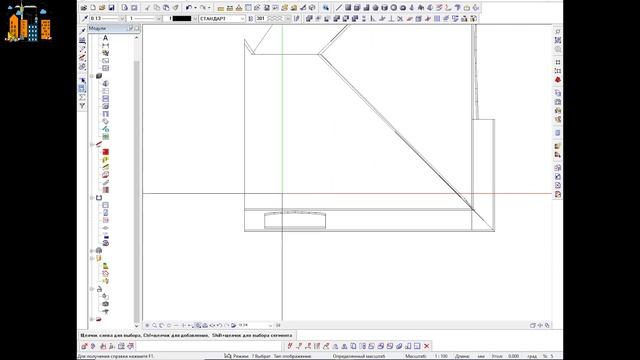Click the black line color swatch
The height and width of the screenshot is (360, 640).
click(x=181, y=19)
